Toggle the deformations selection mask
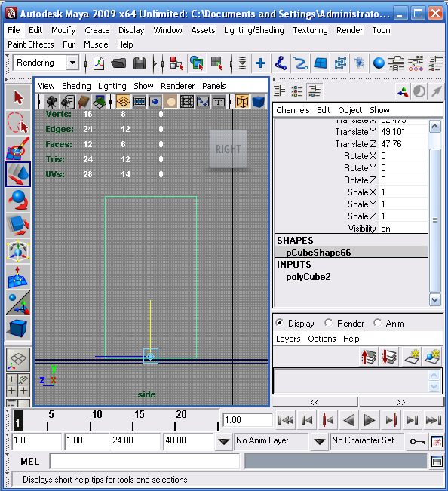Screen dimensions: 448x491 [x=340, y=63]
